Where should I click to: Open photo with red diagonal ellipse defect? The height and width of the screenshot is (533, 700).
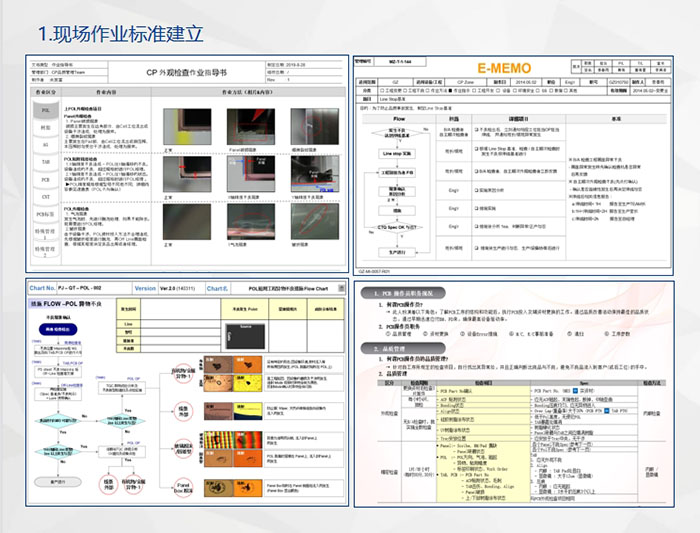click(x=315, y=221)
